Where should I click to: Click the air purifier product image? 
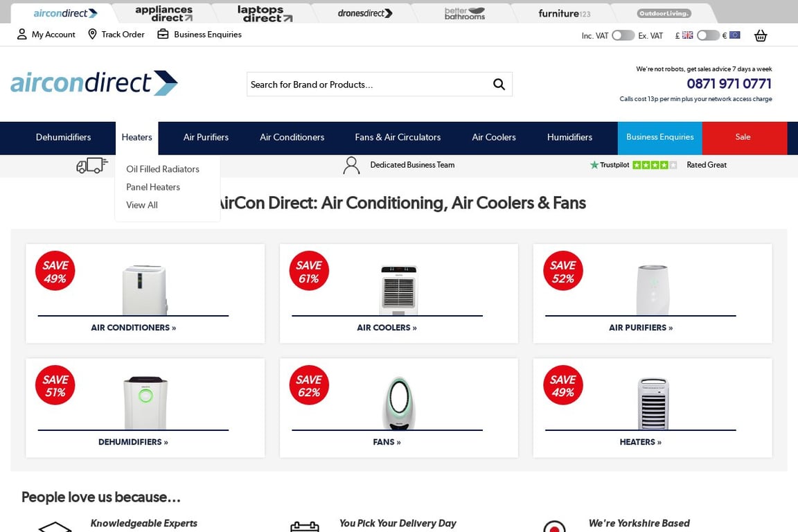coord(653,290)
